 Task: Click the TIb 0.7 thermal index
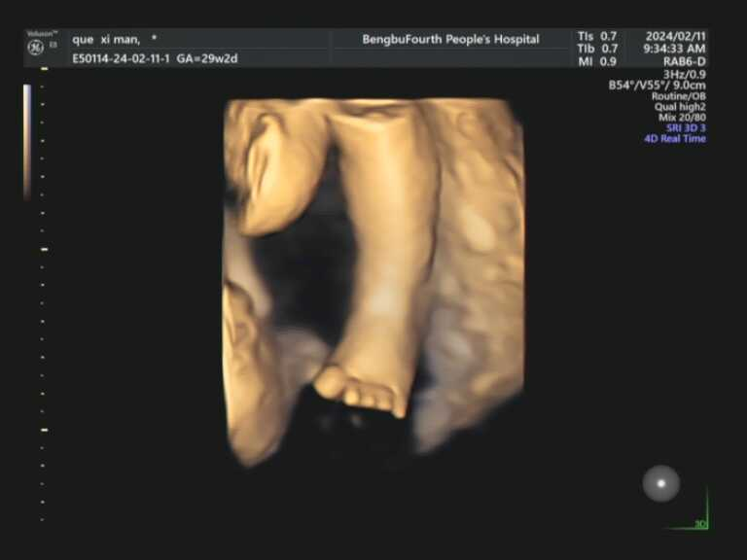click(597, 49)
